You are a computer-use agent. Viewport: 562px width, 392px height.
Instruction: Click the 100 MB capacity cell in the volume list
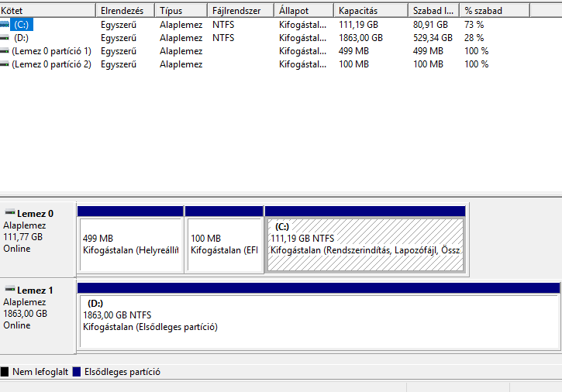[x=353, y=64]
